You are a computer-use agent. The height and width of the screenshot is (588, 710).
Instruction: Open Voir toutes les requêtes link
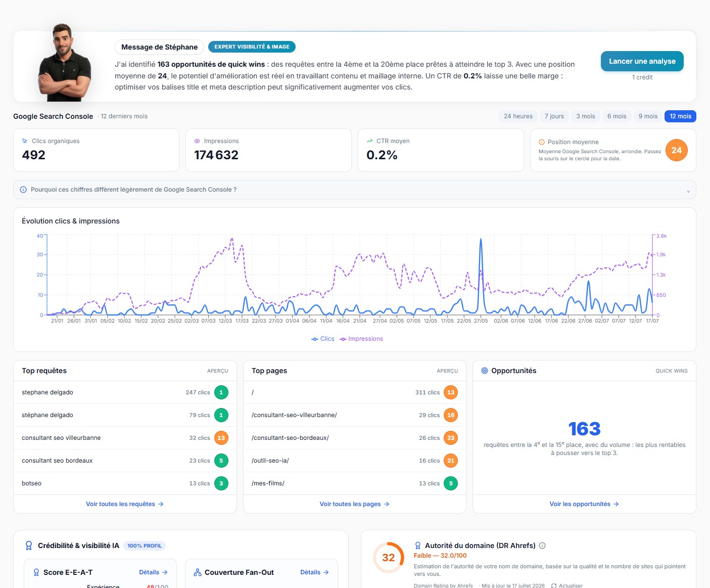pos(125,504)
